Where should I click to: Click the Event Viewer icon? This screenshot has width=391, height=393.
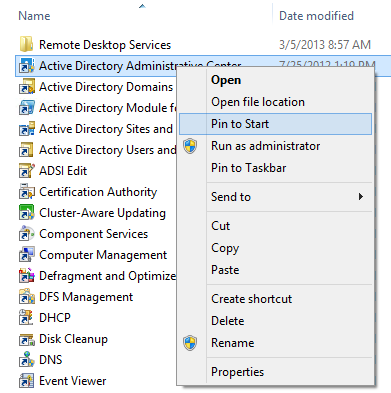(26, 381)
